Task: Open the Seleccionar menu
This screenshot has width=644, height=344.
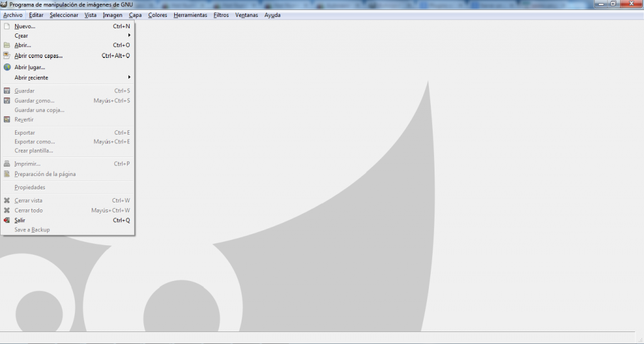Action: tap(64, 15)
